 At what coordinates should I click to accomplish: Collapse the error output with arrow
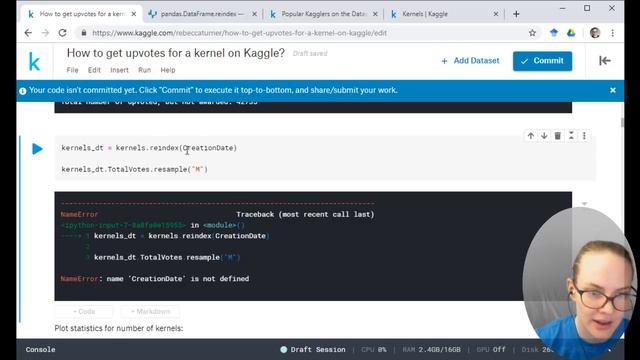click(584, 203)
